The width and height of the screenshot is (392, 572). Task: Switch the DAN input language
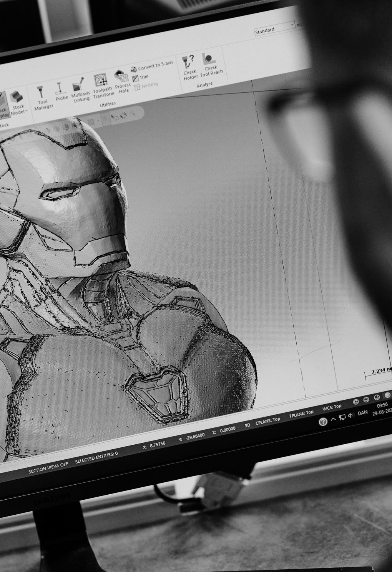(362, 413)
